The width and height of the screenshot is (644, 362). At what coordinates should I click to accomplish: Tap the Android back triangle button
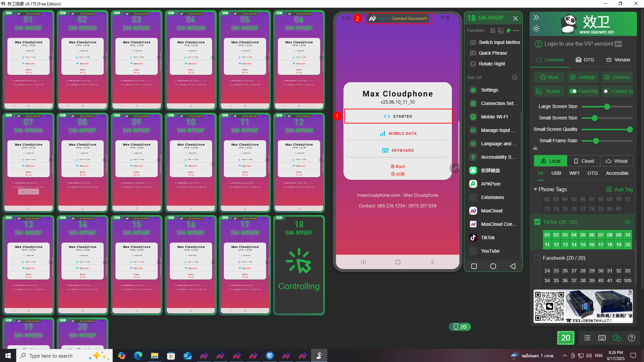click(512, 266)
